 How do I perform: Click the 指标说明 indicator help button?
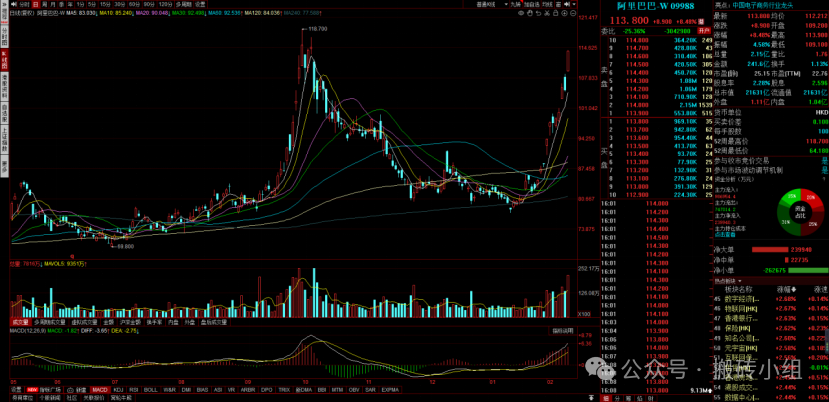(x=563, y=331)
